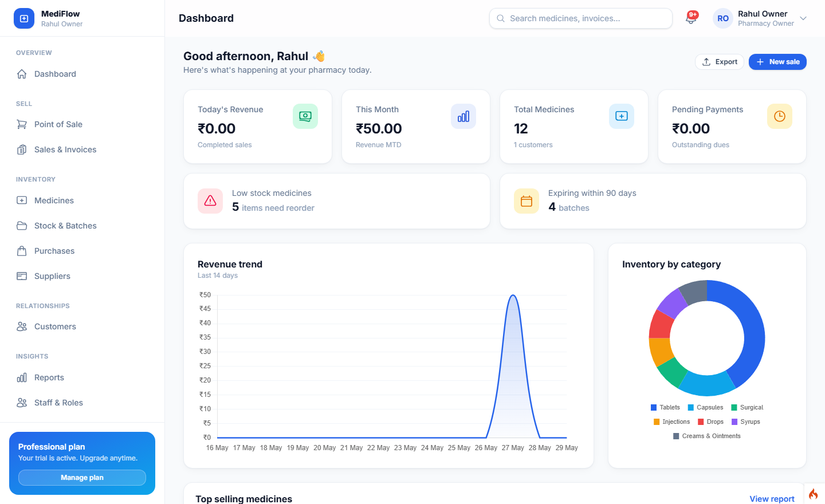Go to Customers
The height and width of the screenshot is (504, 825).
[x=82, y=326]
